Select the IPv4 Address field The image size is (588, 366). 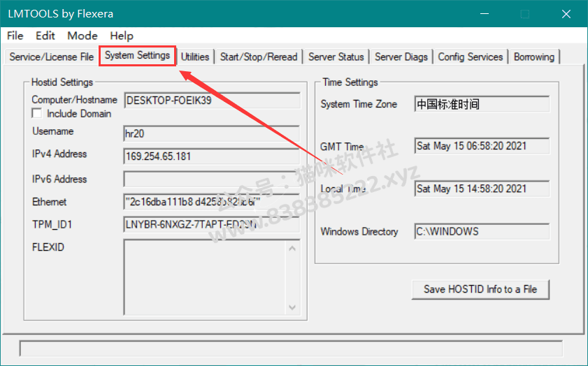tap(212, 156)
